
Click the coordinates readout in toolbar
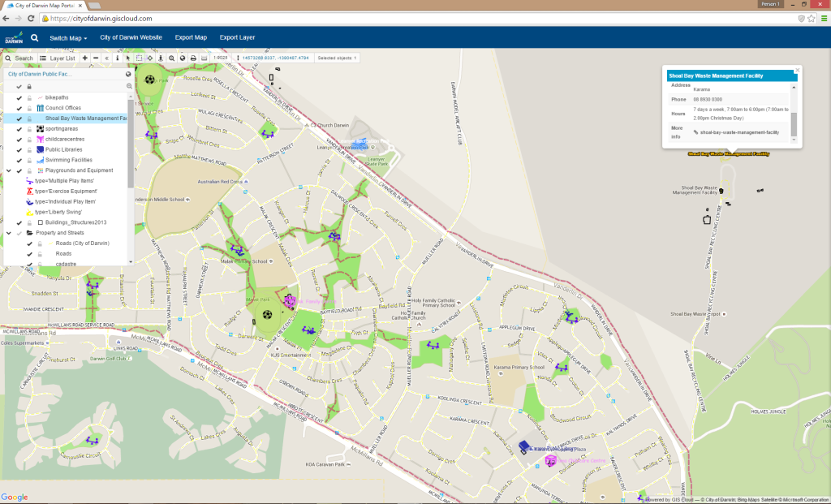tap(276, 58)
